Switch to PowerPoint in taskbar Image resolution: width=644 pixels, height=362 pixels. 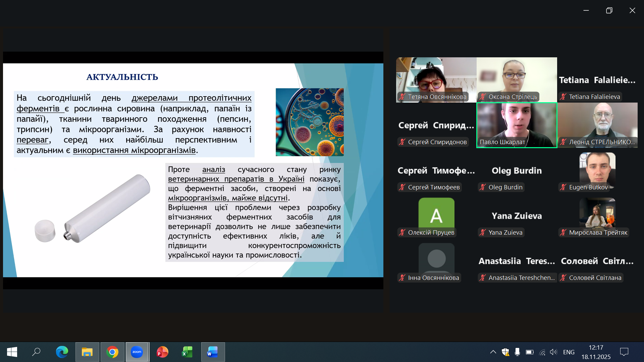[162, 352]
